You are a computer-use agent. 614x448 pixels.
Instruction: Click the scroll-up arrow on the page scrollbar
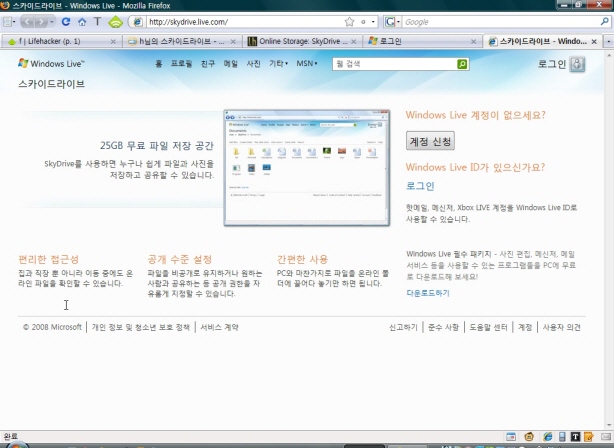tap(609, 55)
